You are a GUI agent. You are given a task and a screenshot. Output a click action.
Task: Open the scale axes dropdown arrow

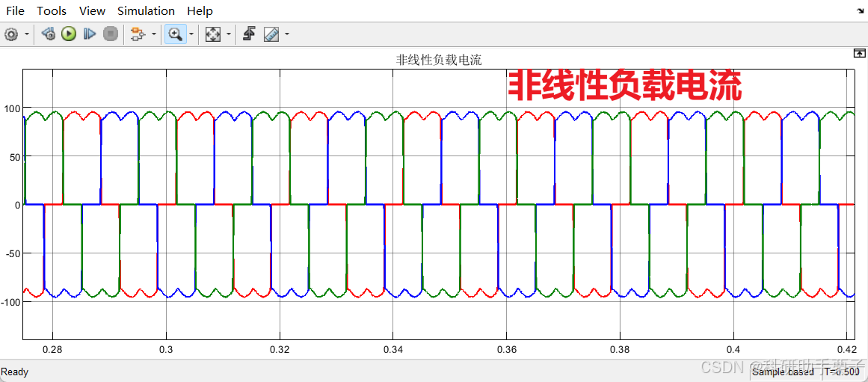point(229,34)
